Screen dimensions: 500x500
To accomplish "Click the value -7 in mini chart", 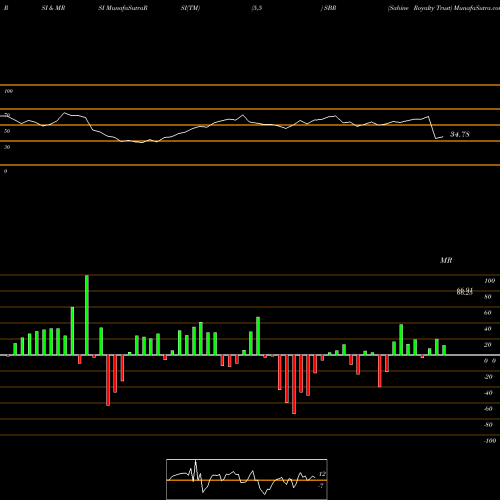I will pos(321,486).
